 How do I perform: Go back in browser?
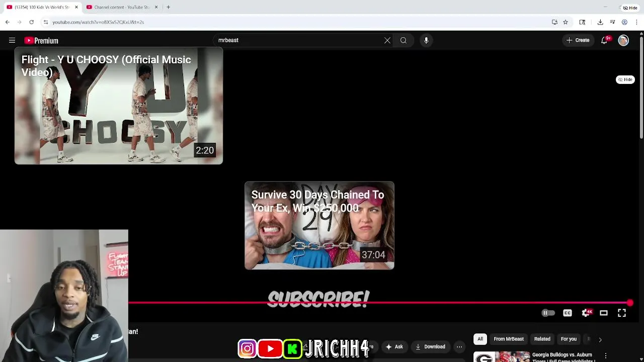coord(8,22)
